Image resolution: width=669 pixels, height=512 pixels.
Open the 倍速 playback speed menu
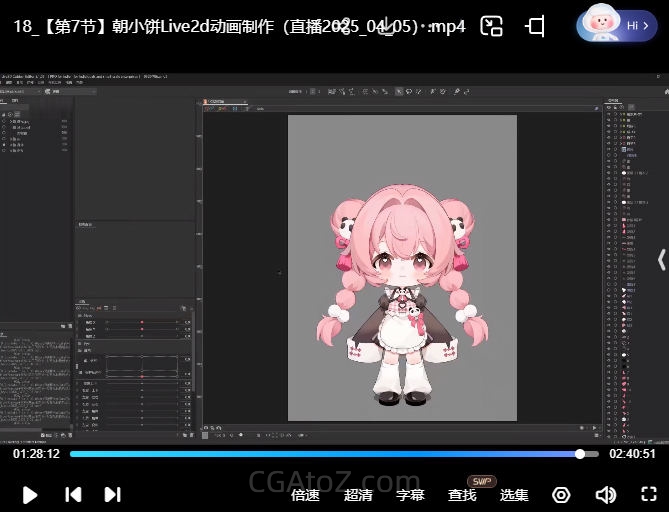coord(305,495)
